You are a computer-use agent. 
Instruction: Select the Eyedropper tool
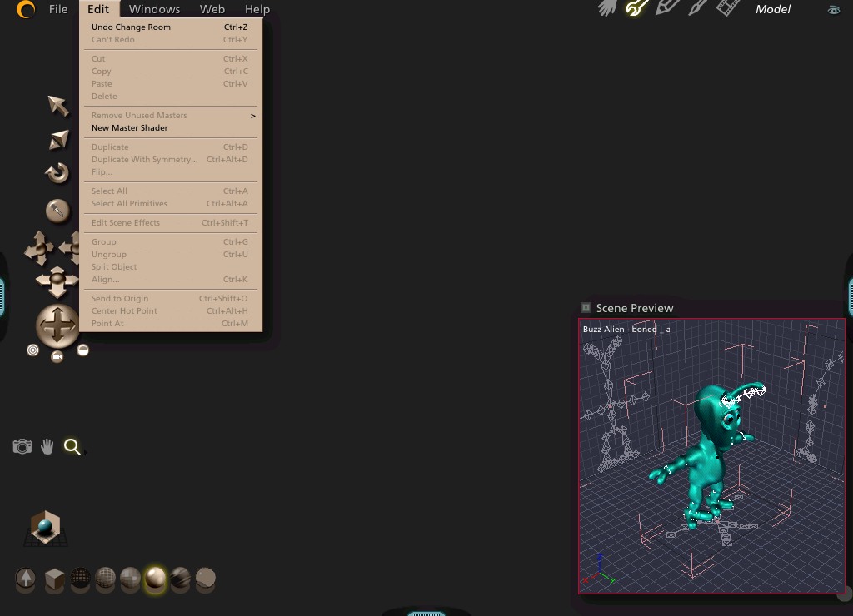tap(57, 211)
